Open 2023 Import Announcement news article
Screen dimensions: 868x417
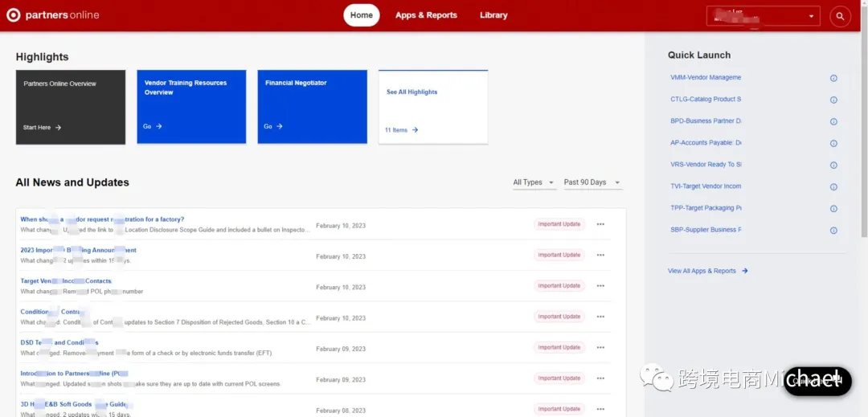78,251
